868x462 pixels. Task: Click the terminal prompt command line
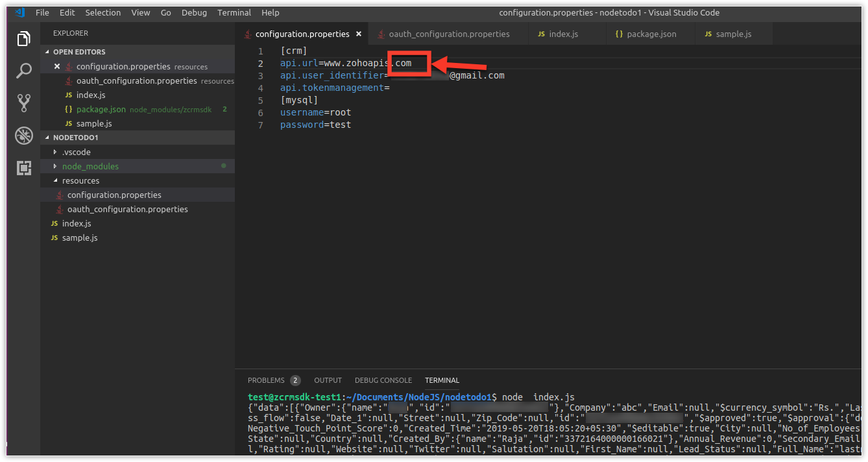click(411, 397)
